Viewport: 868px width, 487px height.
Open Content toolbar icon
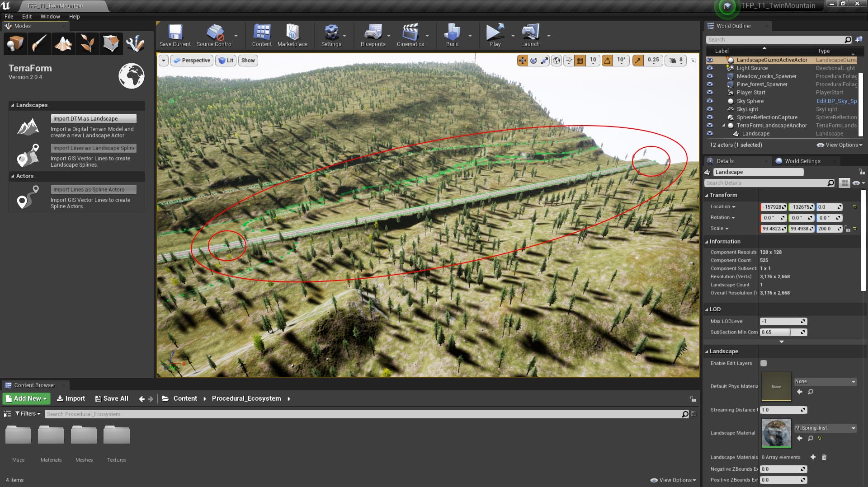pyautogui.click(x=262, y=35)
